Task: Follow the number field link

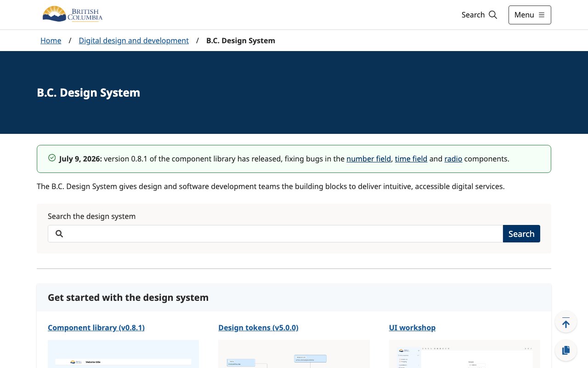Action: point(368,159)
